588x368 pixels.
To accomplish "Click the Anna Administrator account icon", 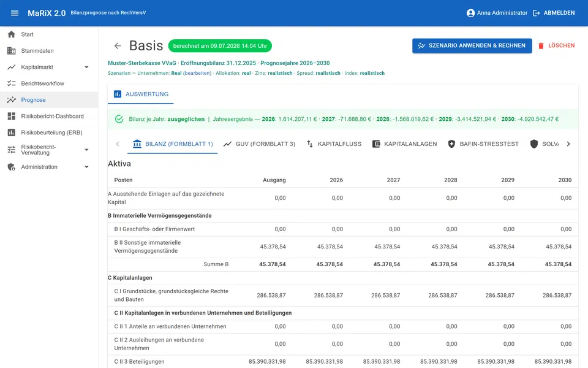I will click(x=470, y=13).
